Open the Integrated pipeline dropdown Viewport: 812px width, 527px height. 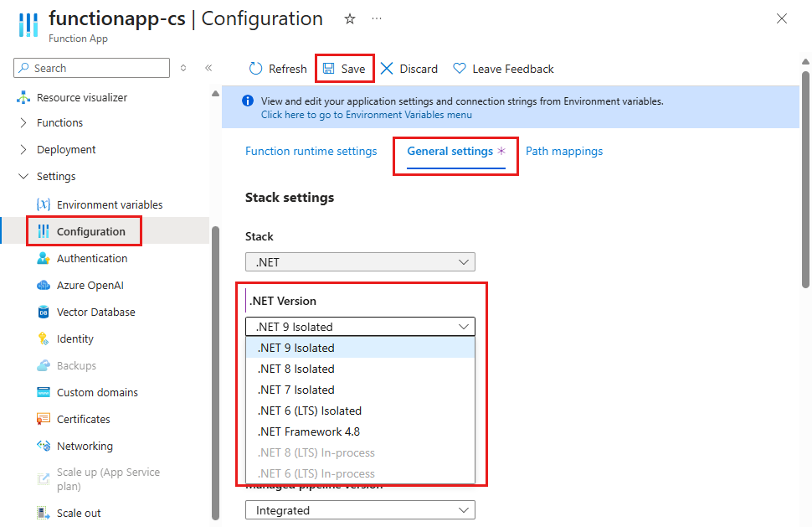point(360,510)
